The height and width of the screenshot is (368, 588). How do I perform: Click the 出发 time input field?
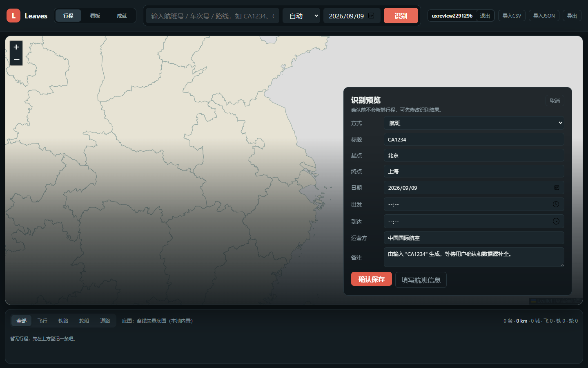[x=474, y=204]
